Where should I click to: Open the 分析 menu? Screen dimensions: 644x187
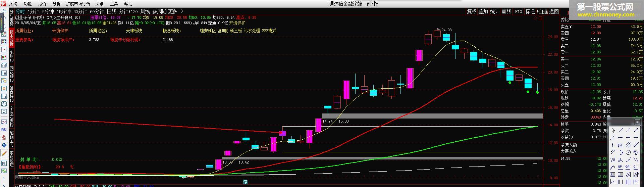pos(57,4)
